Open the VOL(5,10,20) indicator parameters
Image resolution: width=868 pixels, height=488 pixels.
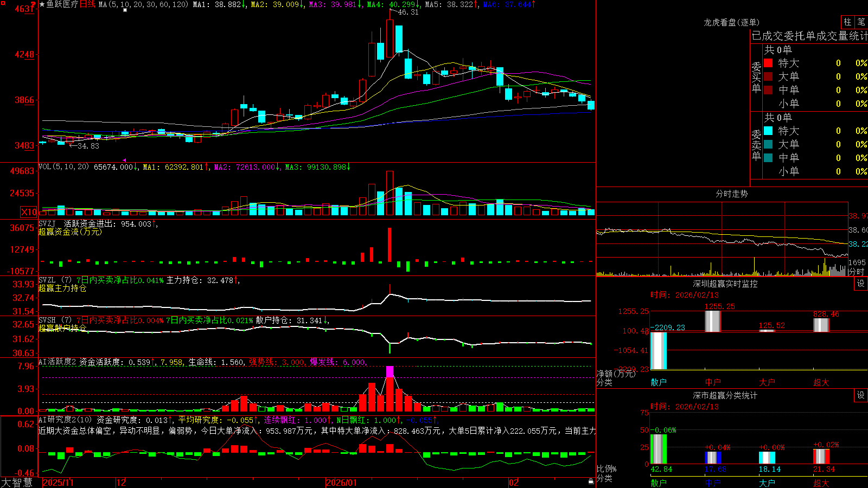(x=63, y=166)
